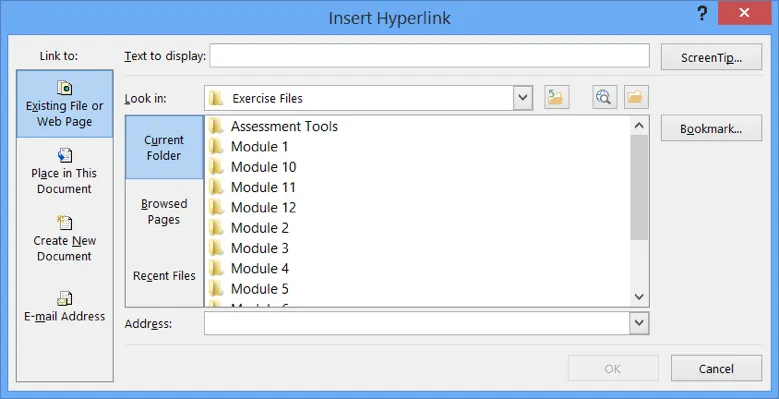The width and height of the screenshot is (779, 399).
Task: Choose E-mail Address link type
Action: (x=65, y=307)
